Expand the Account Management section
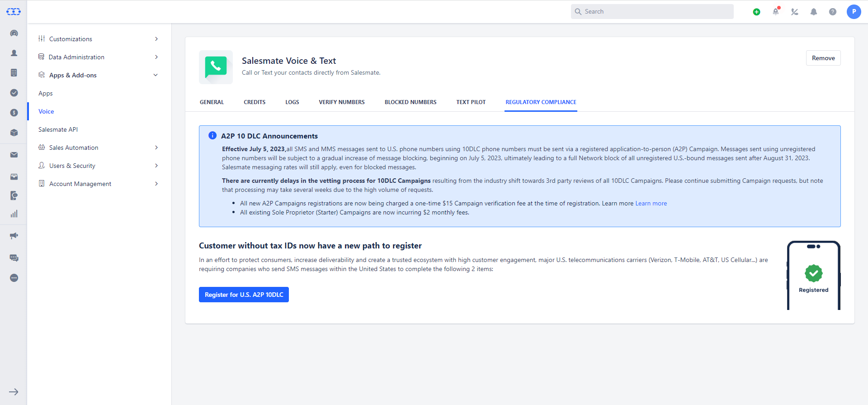 pos(99,184)
